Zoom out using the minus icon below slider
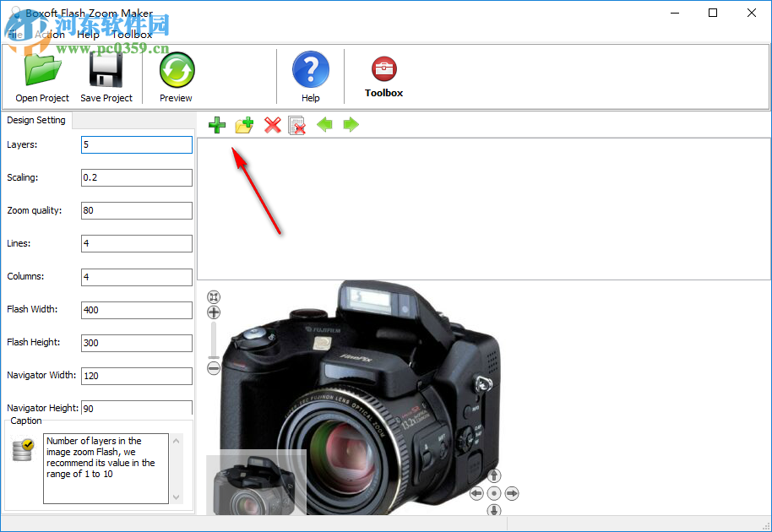Viewport: 772px width, 532px height. tap(214, 368)
